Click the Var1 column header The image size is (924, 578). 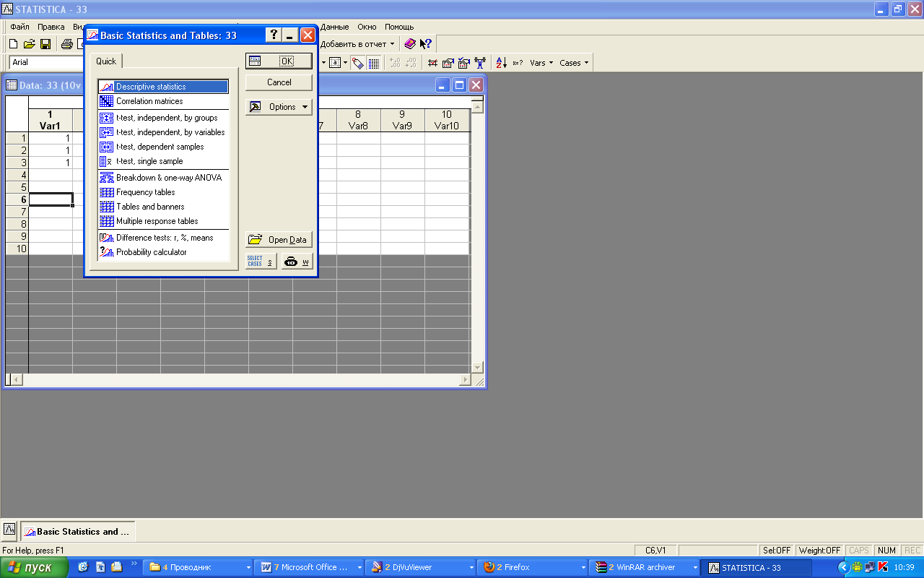coord(51,120)
